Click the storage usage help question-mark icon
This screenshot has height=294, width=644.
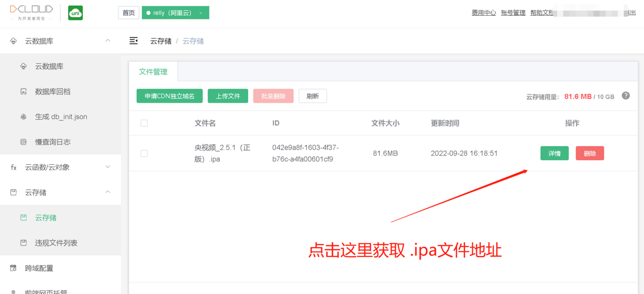(x=625, y=96)
